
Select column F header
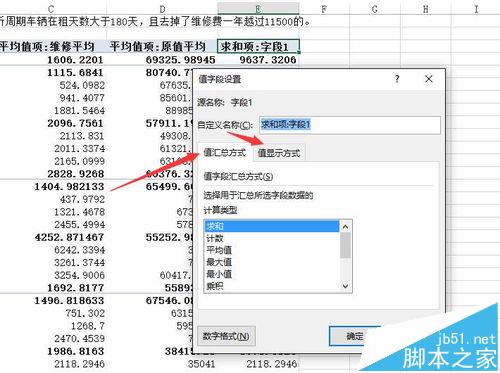tap(324, 8)
